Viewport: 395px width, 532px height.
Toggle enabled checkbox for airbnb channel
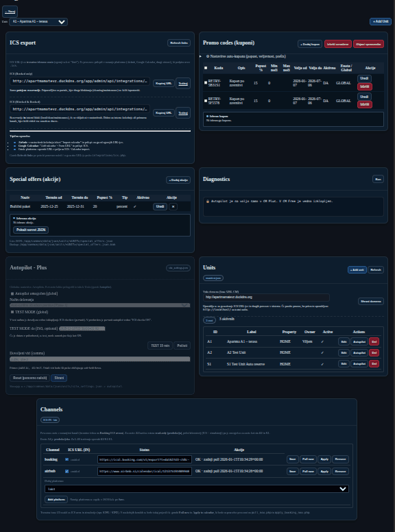67,471
